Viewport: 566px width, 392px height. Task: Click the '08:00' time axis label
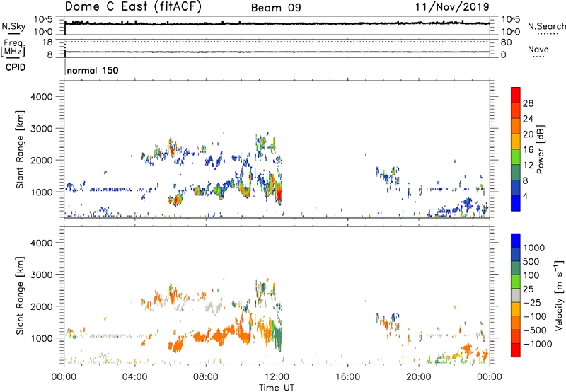206,377
